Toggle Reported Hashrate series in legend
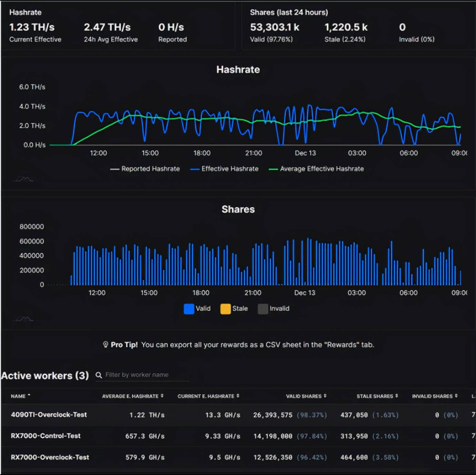Screen dimensions: 476x475 145,169
